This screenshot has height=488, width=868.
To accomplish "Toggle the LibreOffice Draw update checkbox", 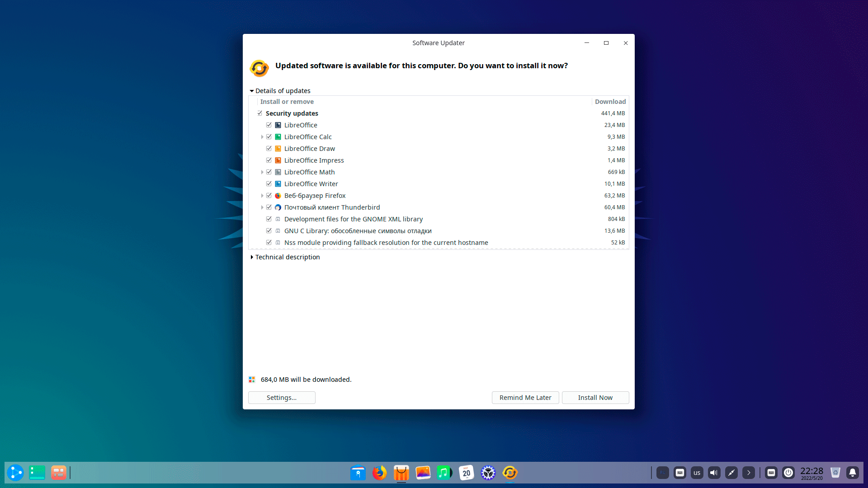I will coord(269,149).
